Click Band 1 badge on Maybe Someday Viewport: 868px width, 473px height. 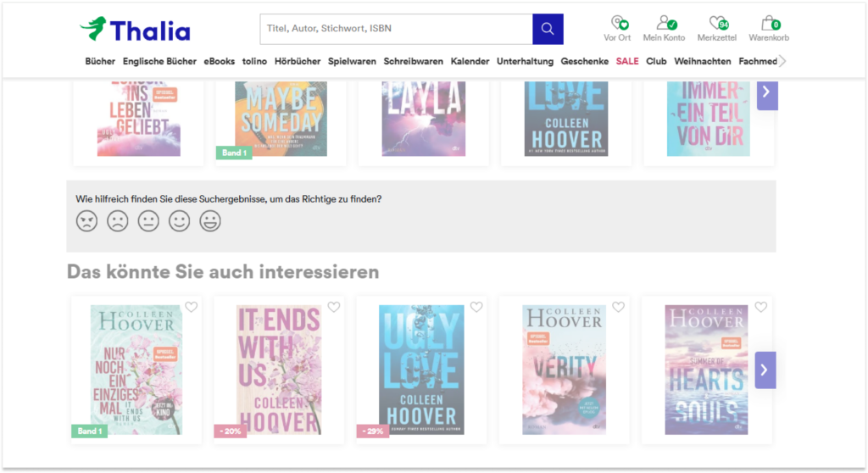click(x=234, y=153)
